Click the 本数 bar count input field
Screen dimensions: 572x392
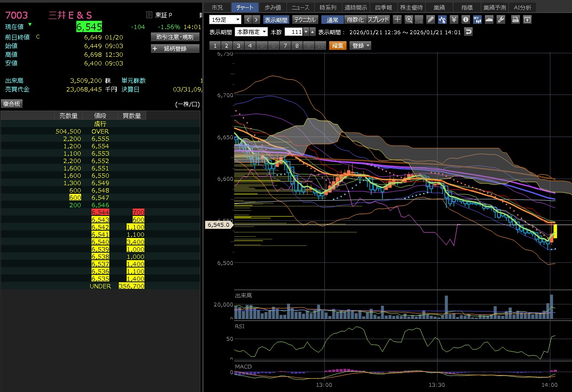click(x=294, y=32)
